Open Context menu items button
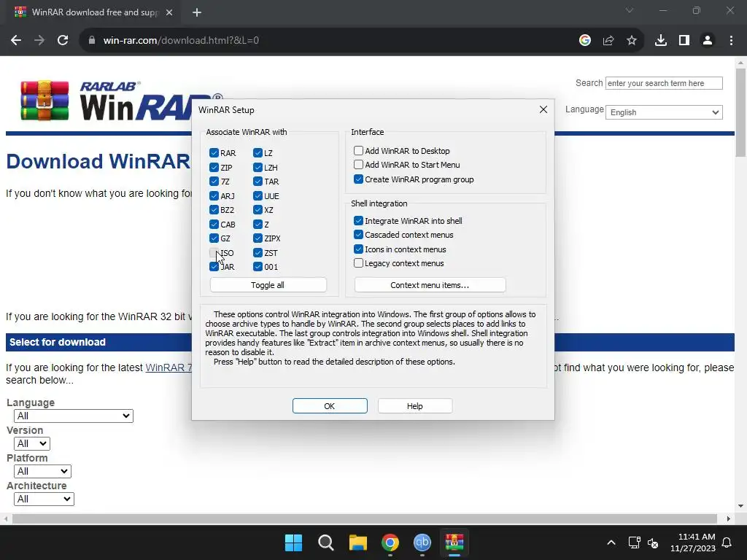This screenshot has height=560, width=747. click(x=430, y=285)
